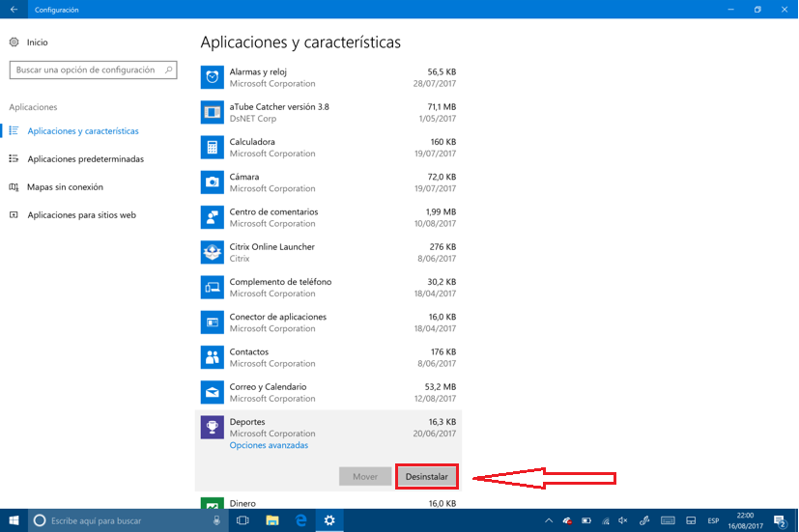Image resolution: width=799 pixels, height=532 pixels.
Task: Click the Escribe aquí para buscar box
Action: (126, 520)
